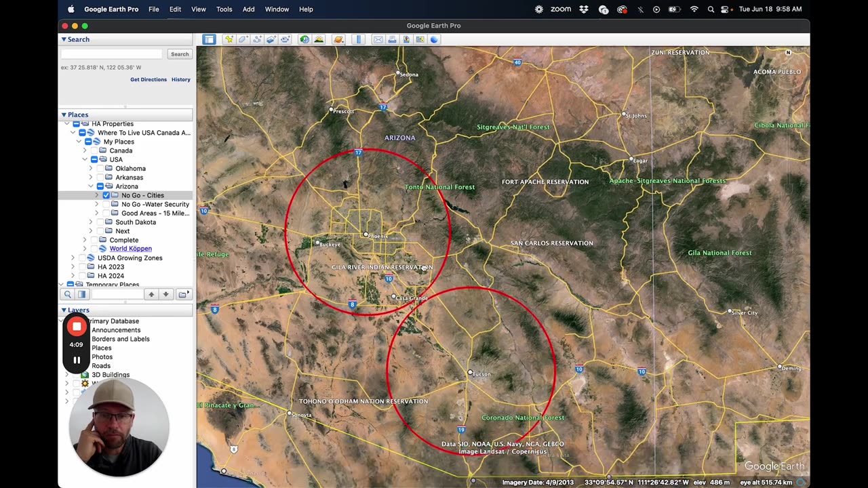
Task: Check the HA 2023 checkbox
Action: (x=81, y=267)
